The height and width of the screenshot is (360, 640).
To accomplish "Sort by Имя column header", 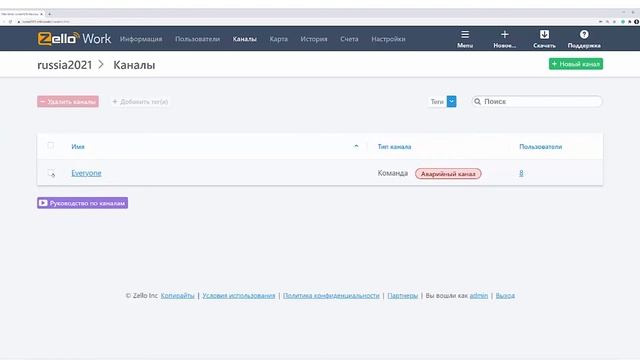I will point(78,147).
